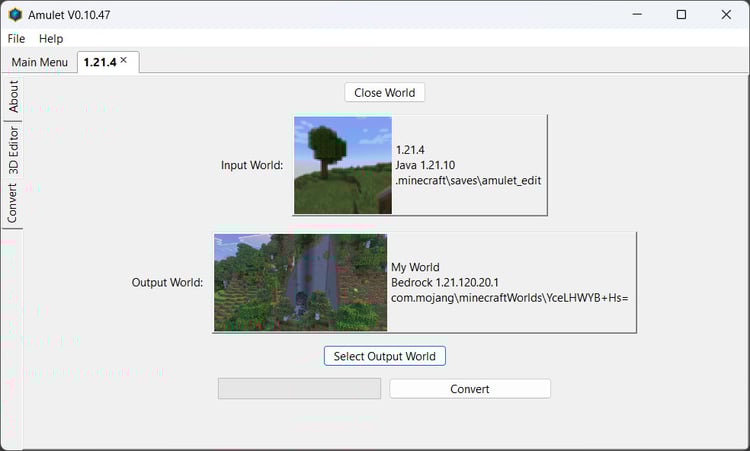Click the Output World label
This screenshot has width=750, height=451.
pos(167,283)
